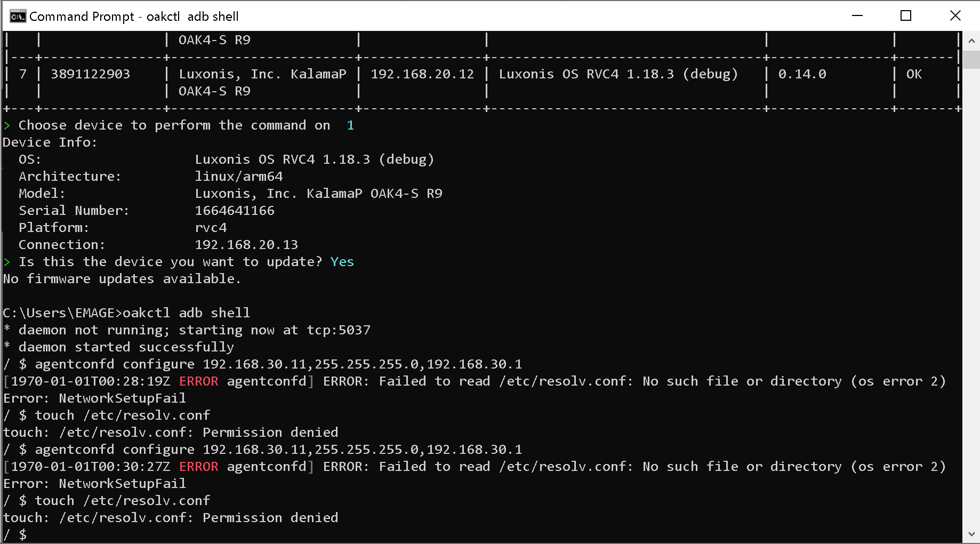Click the window title 'Command Prompt - oakctl adb shell'
The width and height of the screenshot is (980, 544).
coord(134,17)
